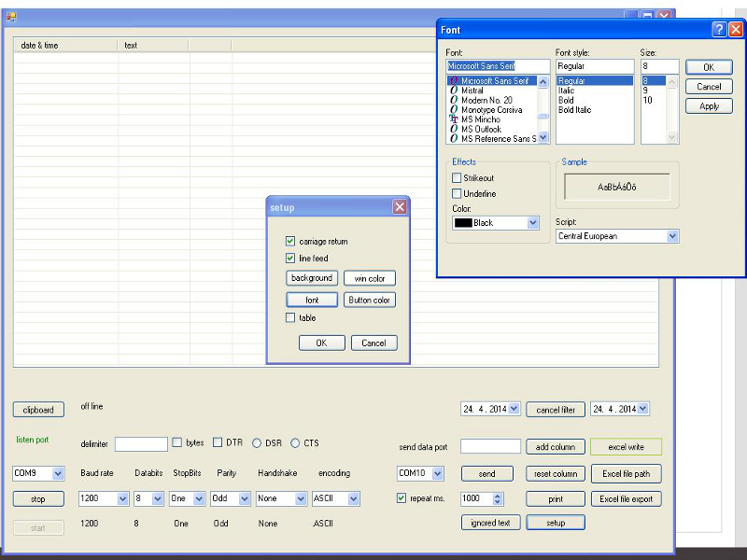Image resolution: width=747 pixels, height=560 pixels.
Task: Close the setup dialog with the X
Action: click(400, 206)
